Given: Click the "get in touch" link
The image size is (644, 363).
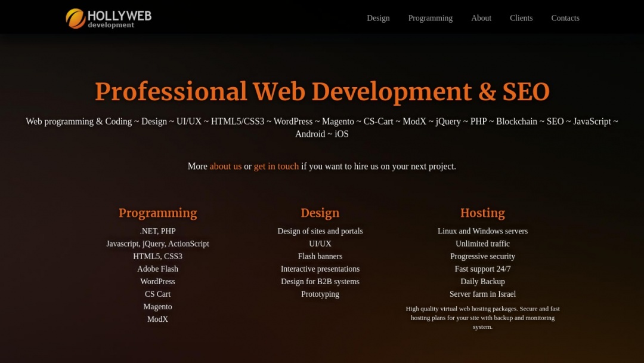Looking at the screenshot, I should 276,166.
